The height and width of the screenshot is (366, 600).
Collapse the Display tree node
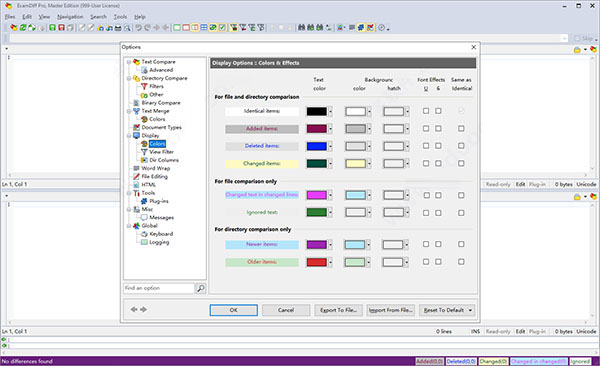[129, 136]
